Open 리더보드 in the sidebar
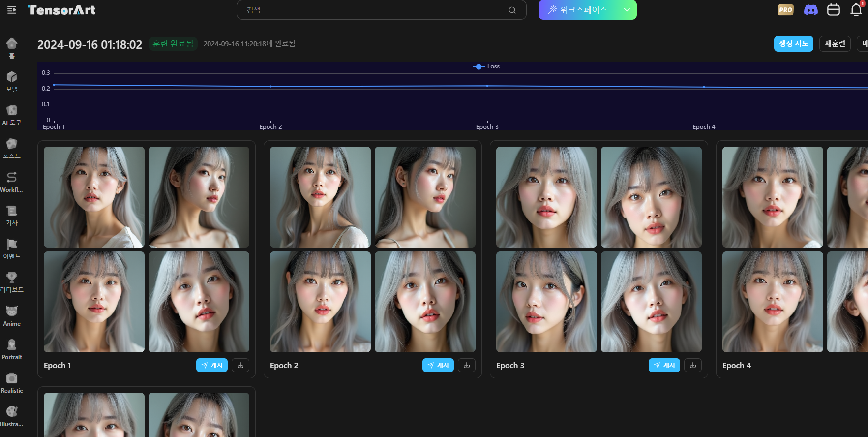 click(x=12, y=282)
